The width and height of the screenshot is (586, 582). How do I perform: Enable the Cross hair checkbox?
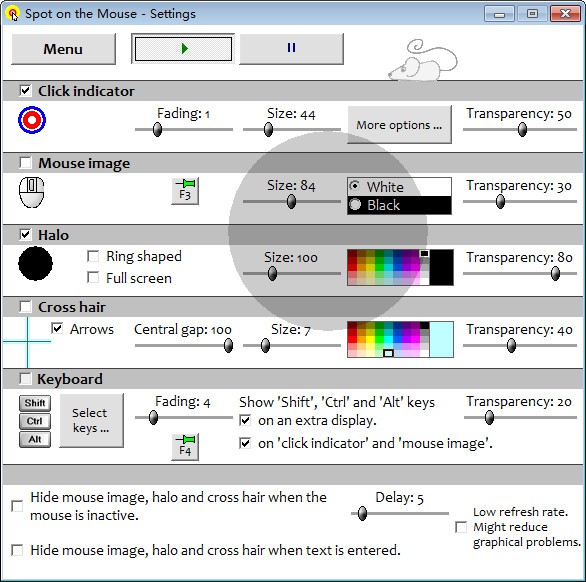pos(25,307)
